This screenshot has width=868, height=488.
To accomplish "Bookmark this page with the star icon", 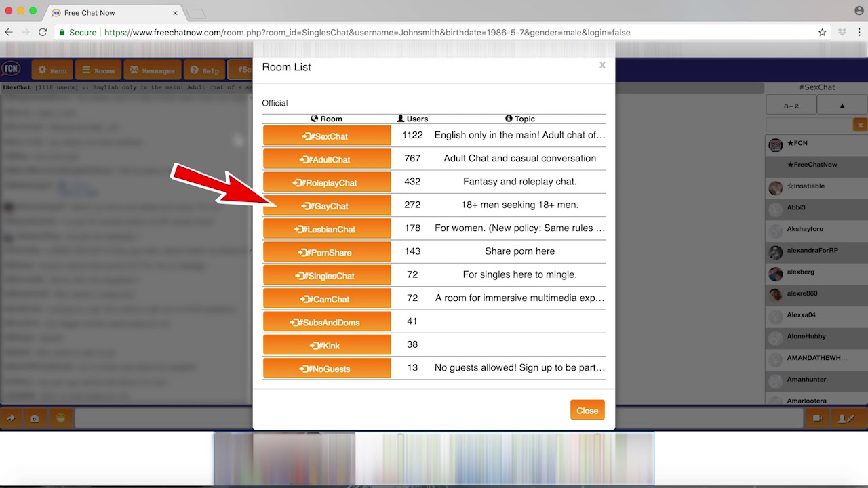I will click(x=822, y=32).
